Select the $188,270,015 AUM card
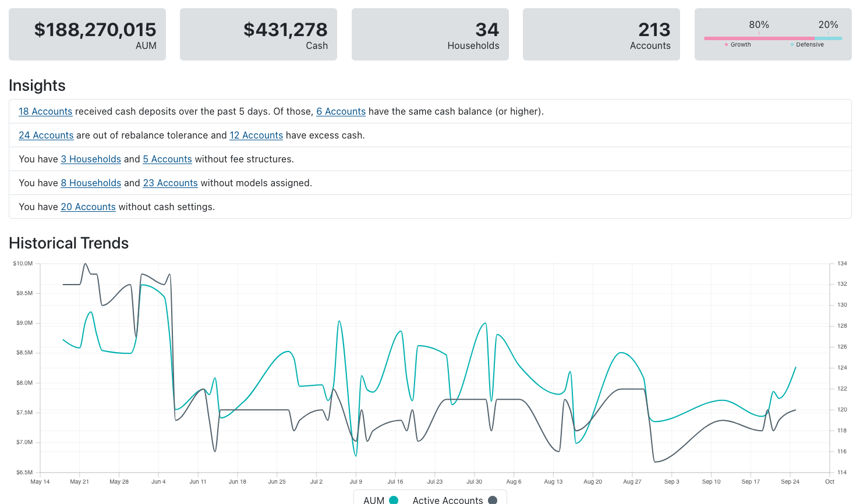 87,34
